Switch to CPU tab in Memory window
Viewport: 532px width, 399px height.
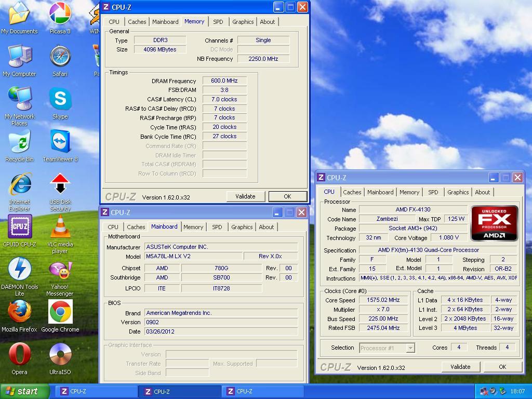pos(114,22)
